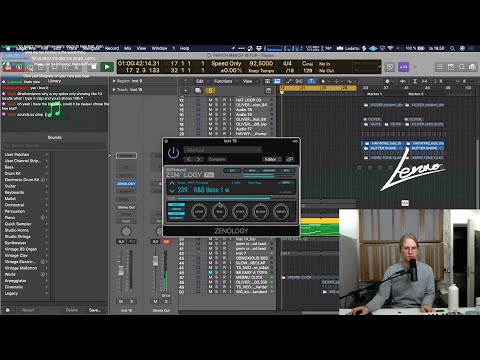
Task: Open the Functions menu in tracks area
Action: point(225,81)
